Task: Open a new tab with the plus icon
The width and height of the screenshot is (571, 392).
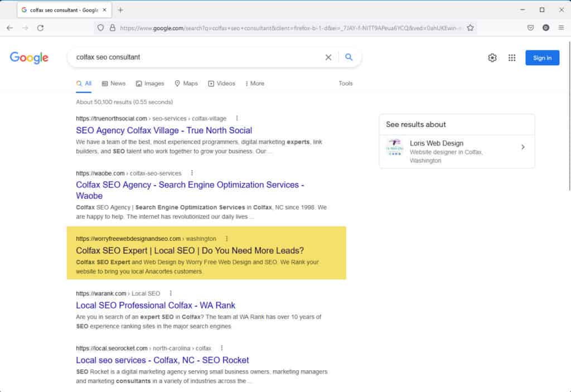Action: [x=120, y=10]
